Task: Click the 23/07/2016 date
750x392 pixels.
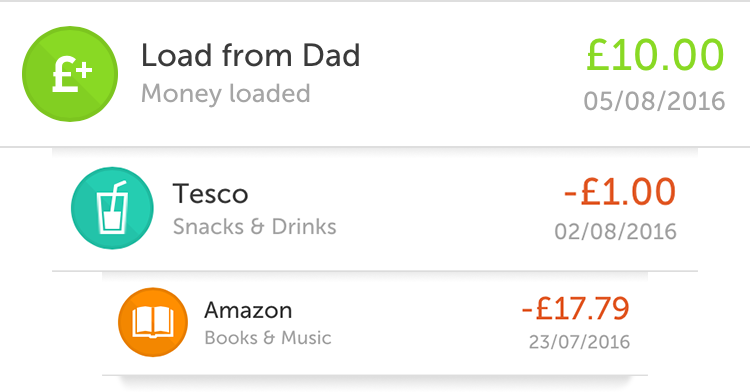Action: 579,342
